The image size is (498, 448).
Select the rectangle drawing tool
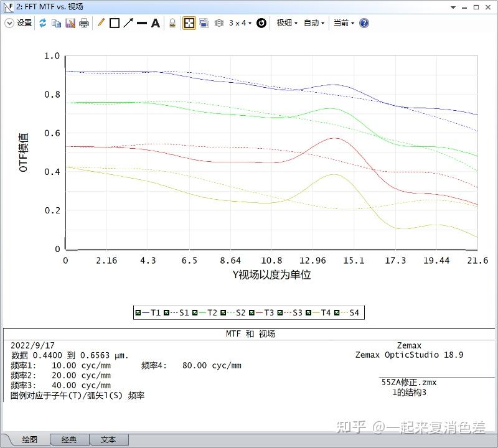[x=115, y=23]
